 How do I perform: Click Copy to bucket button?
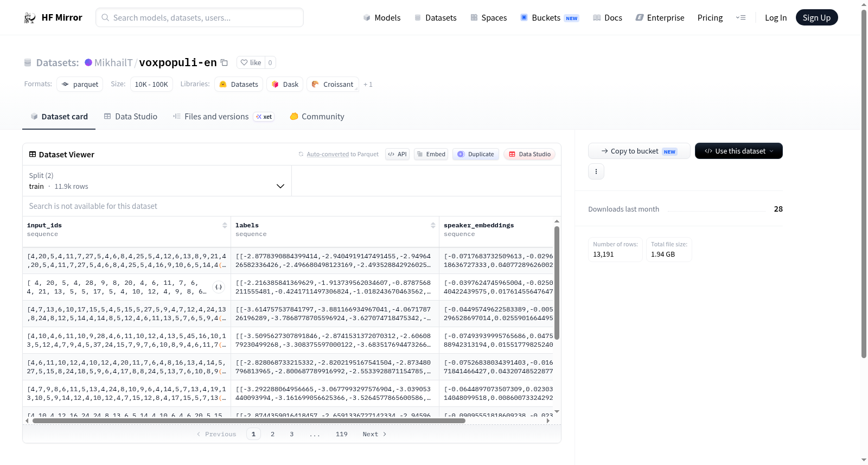pyautogui.click(x=639, y=151)
